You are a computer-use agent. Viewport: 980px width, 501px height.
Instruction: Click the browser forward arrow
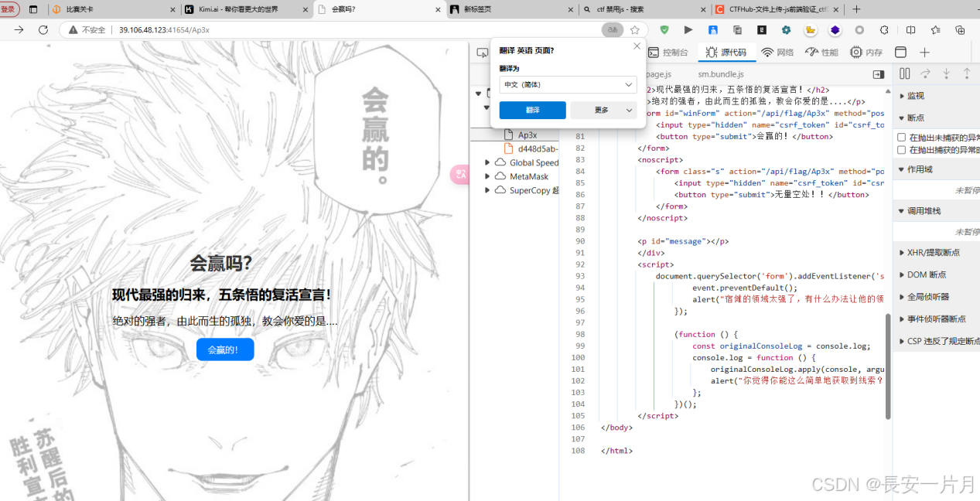click(x=19, y=29)
